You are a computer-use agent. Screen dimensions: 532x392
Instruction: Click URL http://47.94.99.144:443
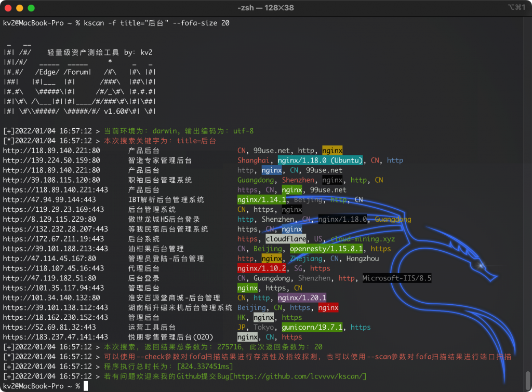tap(49, 200)
